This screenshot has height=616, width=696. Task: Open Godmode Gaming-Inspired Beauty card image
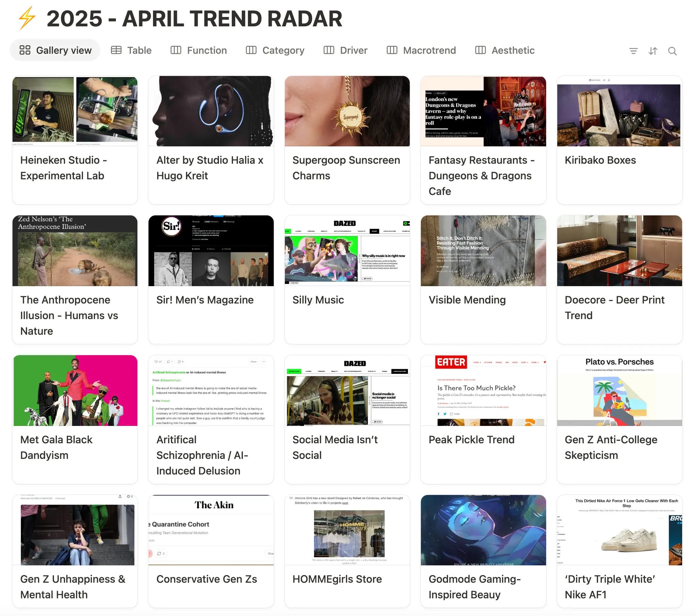(483, 530)
